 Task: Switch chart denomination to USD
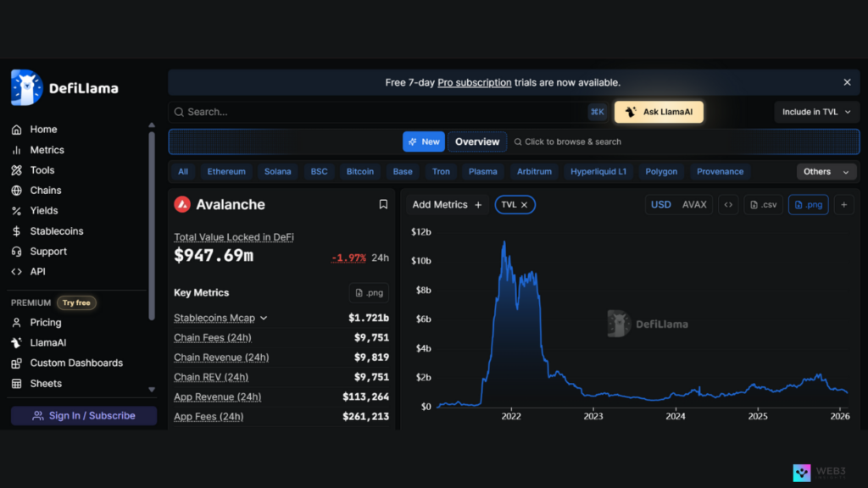pos(661,204)
